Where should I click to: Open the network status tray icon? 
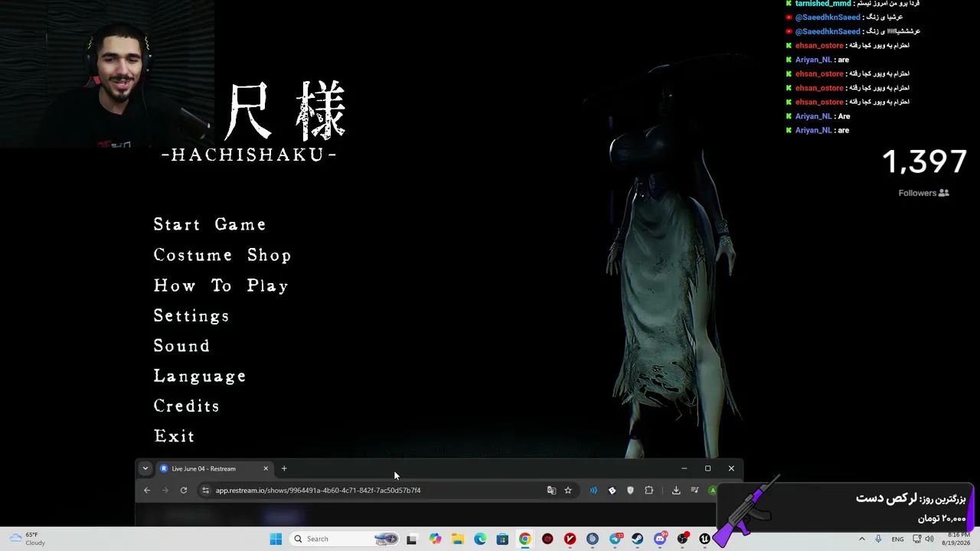[917, 539]
